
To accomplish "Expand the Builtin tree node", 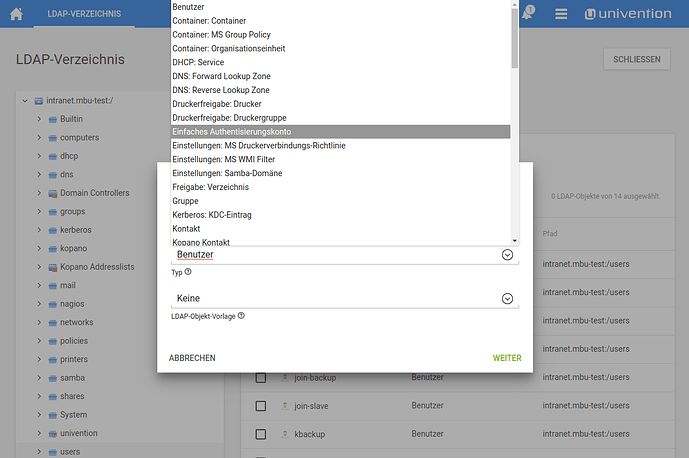I will pos(39,119).
